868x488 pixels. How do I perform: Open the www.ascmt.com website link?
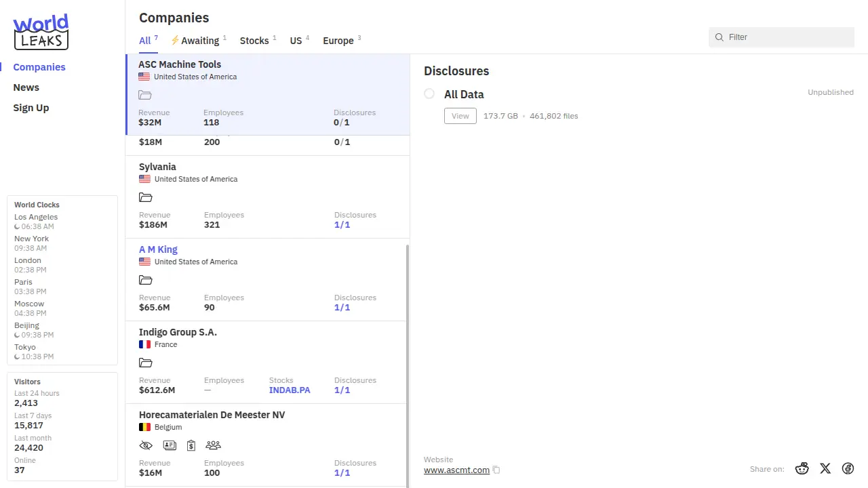(456, 470)
